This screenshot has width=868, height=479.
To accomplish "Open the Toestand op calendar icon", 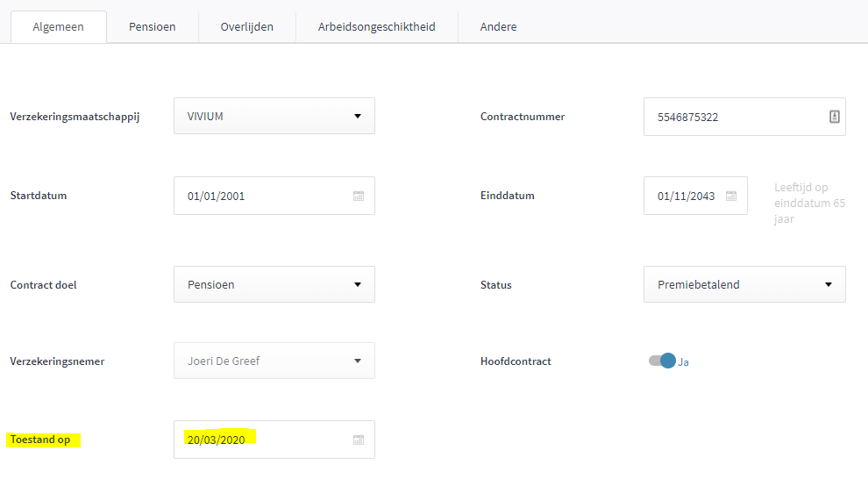I will coord(359,440).
